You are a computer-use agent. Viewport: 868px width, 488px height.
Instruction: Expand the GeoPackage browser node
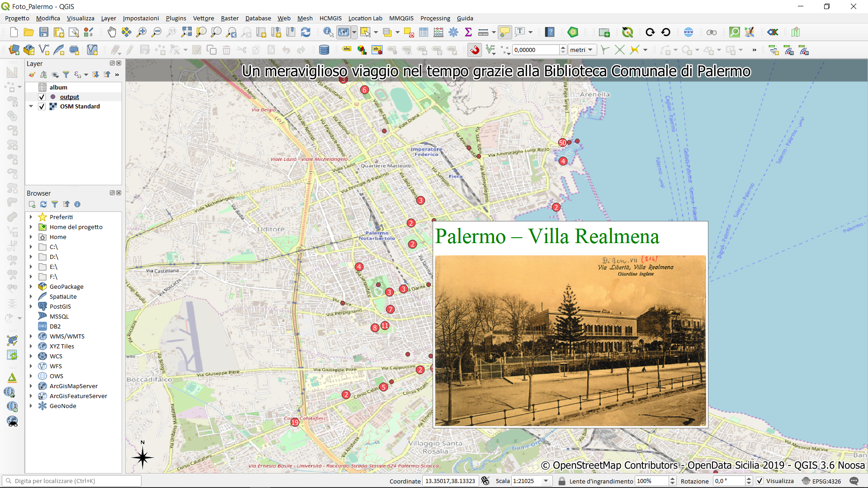[31, 287]
